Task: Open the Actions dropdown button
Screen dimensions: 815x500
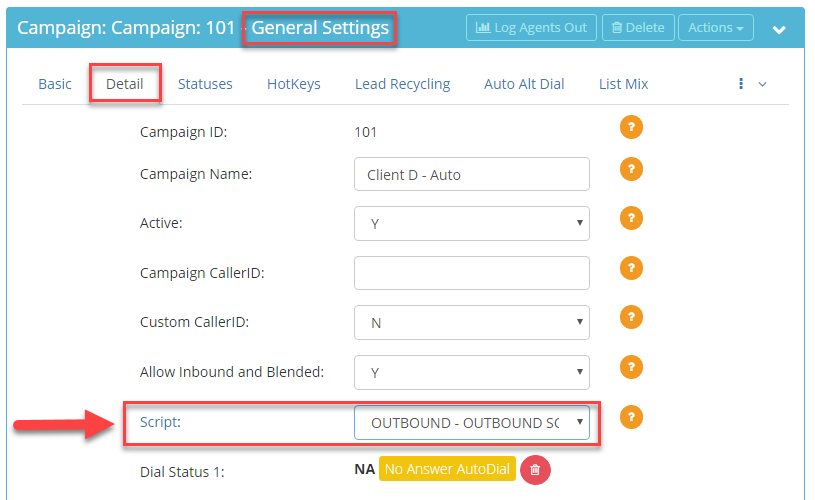Action: click(716, 28)
